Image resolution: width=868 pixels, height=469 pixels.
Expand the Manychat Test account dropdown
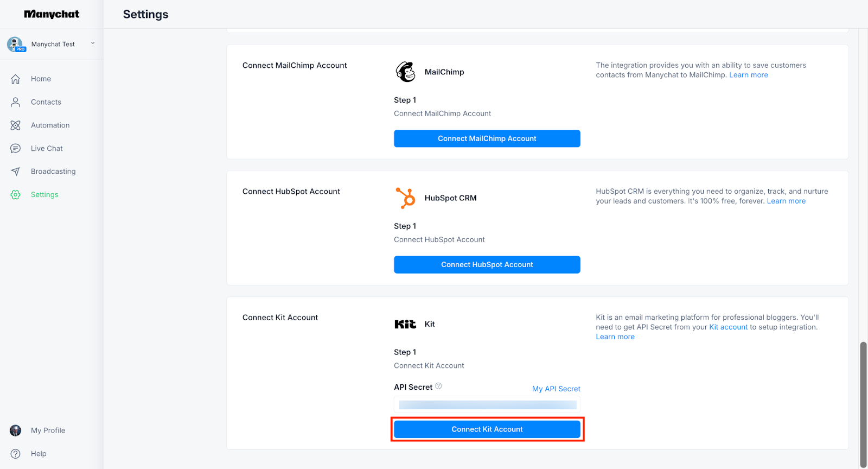pyautogui.click(x=93, y=43)
